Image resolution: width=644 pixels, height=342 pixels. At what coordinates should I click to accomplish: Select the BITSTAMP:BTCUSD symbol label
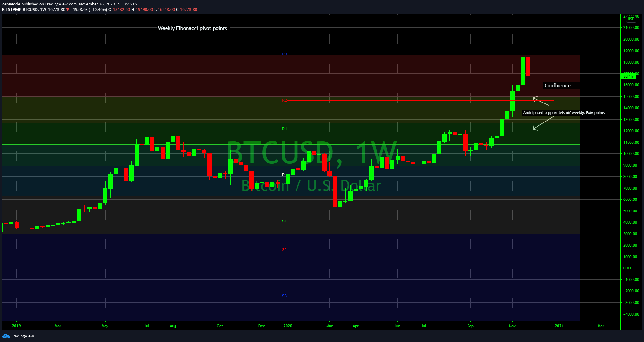20,10
